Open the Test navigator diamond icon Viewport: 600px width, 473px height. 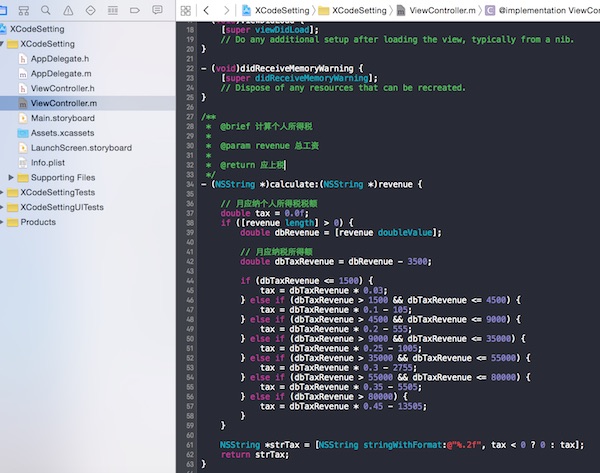pyautogui.click(x=90, y=10)
